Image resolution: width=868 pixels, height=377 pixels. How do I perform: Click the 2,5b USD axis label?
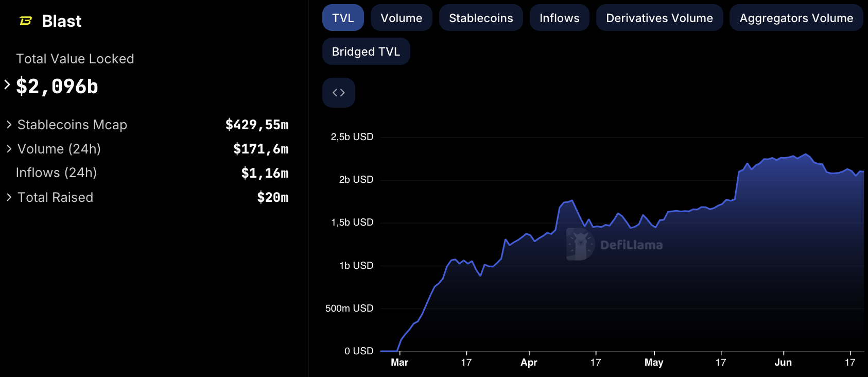pyautogui.click(x=352, y=137)
